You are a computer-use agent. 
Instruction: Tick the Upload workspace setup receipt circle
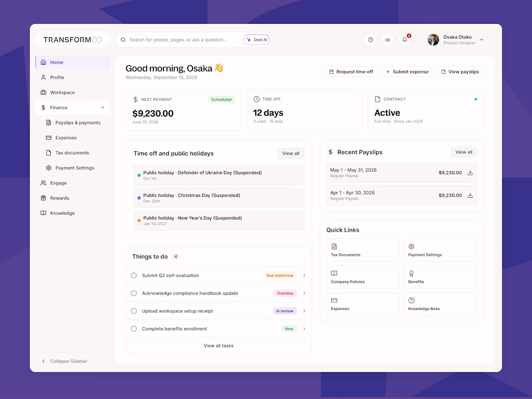point(134,311)
